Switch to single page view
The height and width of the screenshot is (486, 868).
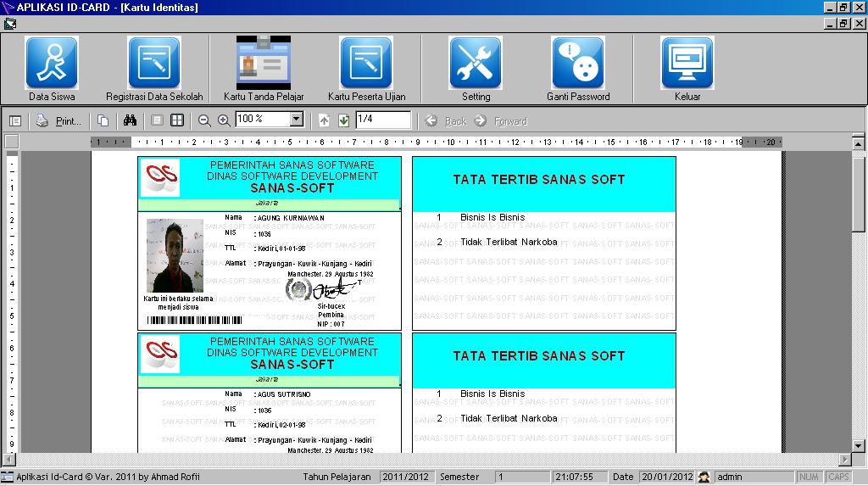point(157,120)
